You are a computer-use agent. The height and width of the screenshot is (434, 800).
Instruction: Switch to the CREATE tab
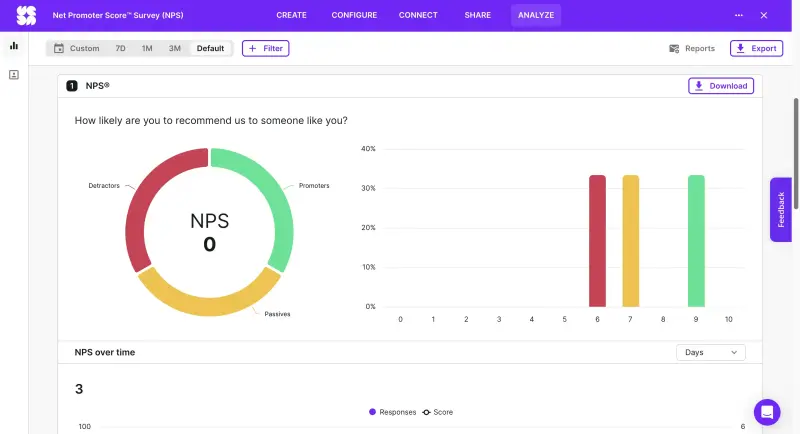291,15
